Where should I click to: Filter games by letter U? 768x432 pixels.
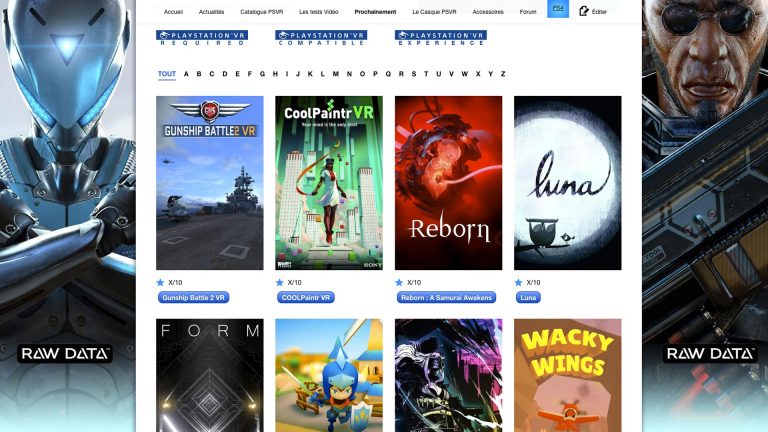pyautogui.click(x=438, y=74)
